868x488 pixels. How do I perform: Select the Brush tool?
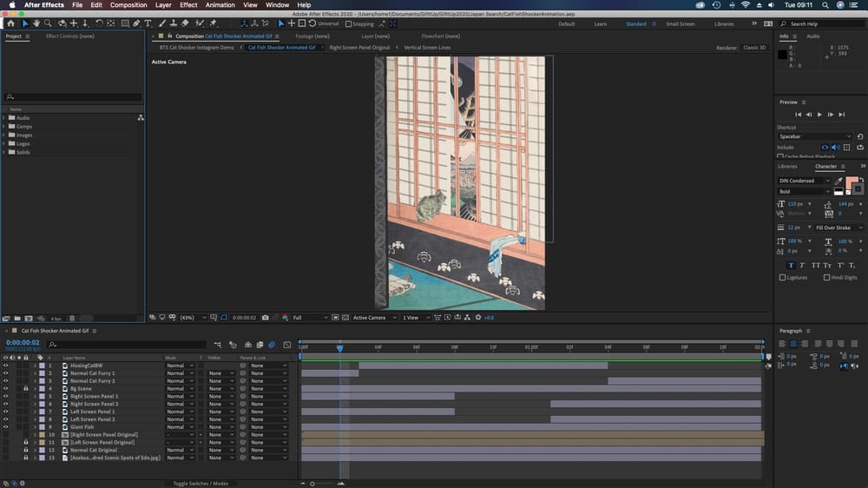pyautogui.click(x=162, y=23)
